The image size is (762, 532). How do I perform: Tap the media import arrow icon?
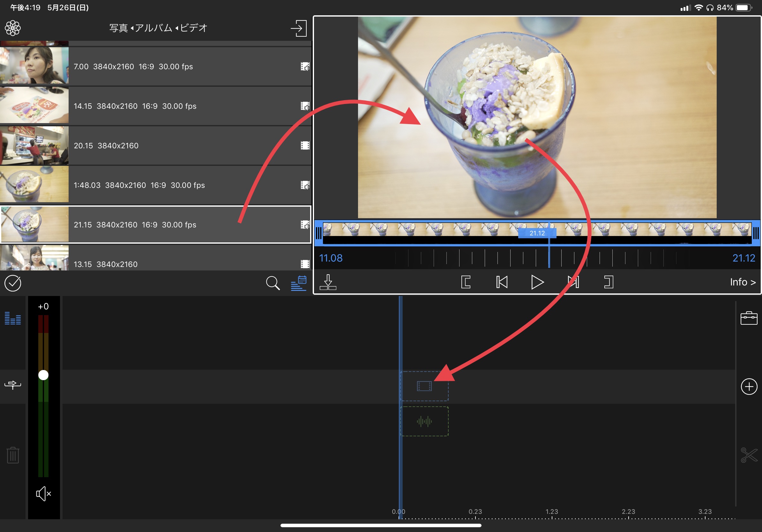click(298, 28)
